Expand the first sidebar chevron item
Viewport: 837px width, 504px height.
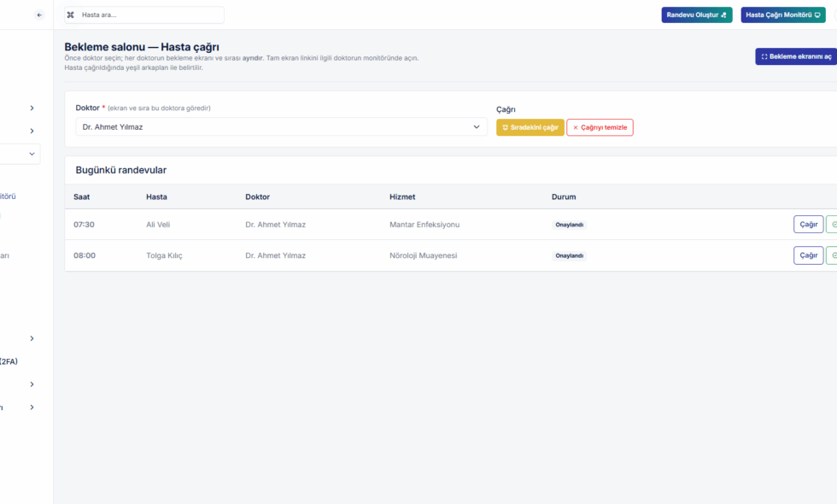click(32, 108)
